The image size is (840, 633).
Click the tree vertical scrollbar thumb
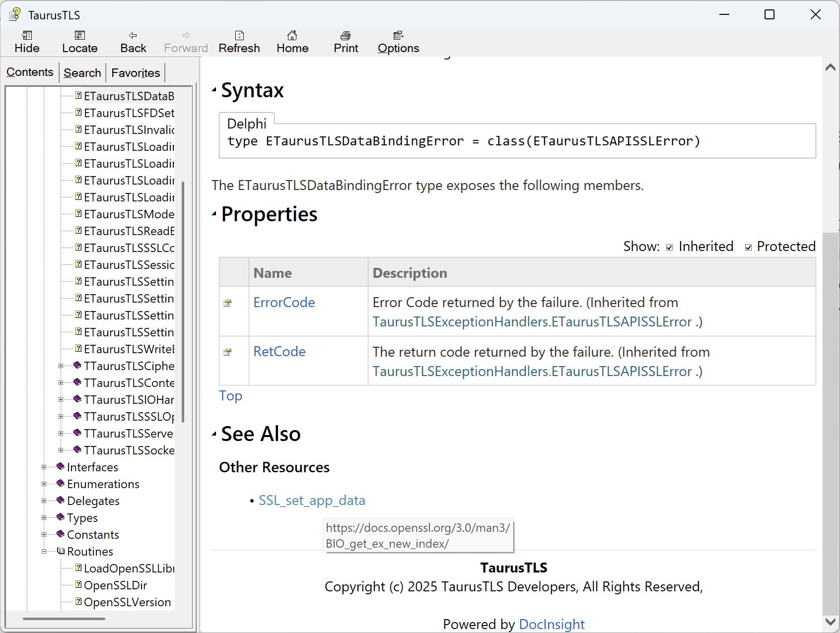[x=183, y=302]
